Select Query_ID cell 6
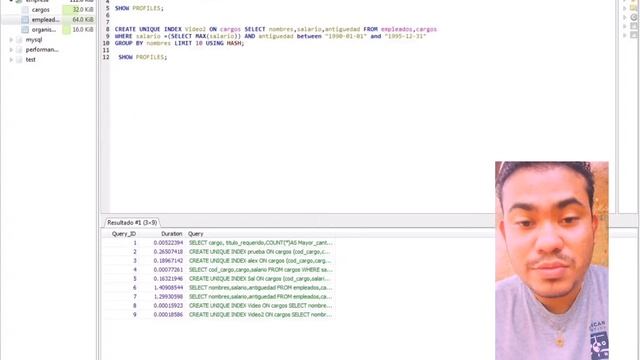The height and width of the screenshot is (360, 640). point(135,288)
